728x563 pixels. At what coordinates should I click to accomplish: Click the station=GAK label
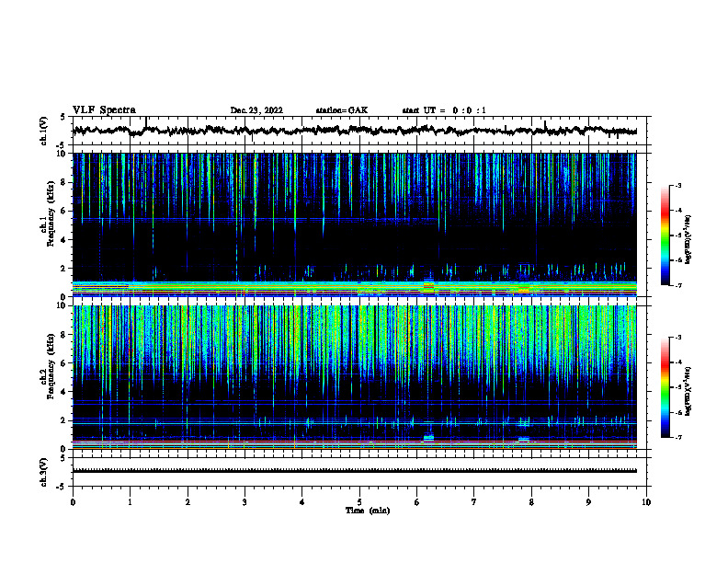[x=342, y=110]
